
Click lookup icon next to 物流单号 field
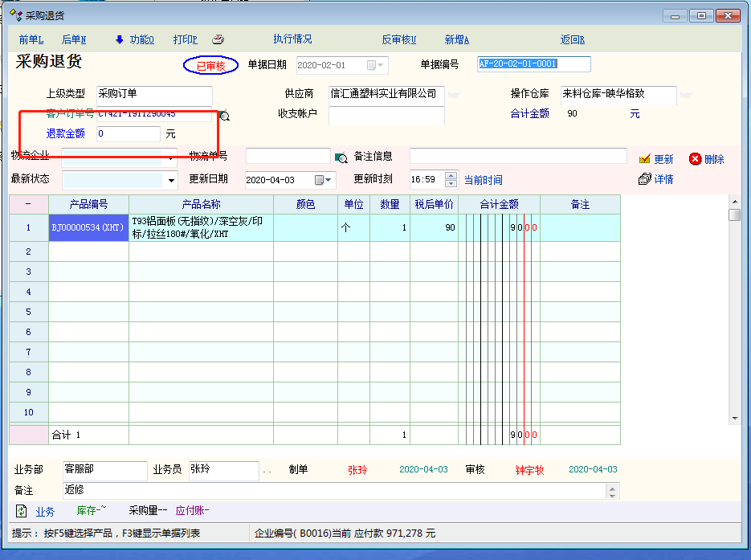coord(341,157)
